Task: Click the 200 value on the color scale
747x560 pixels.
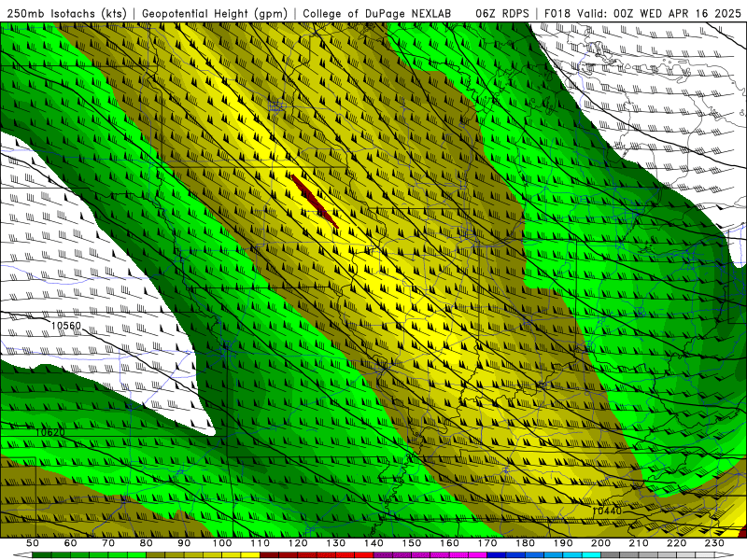Action: pyautogui.click(x=600, y=543)
